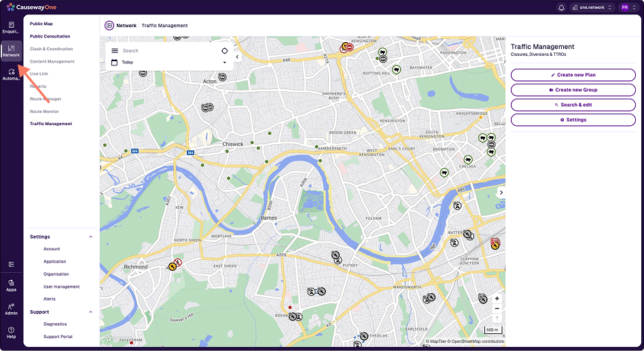Open the notifications bell icon

pos(561,7)
